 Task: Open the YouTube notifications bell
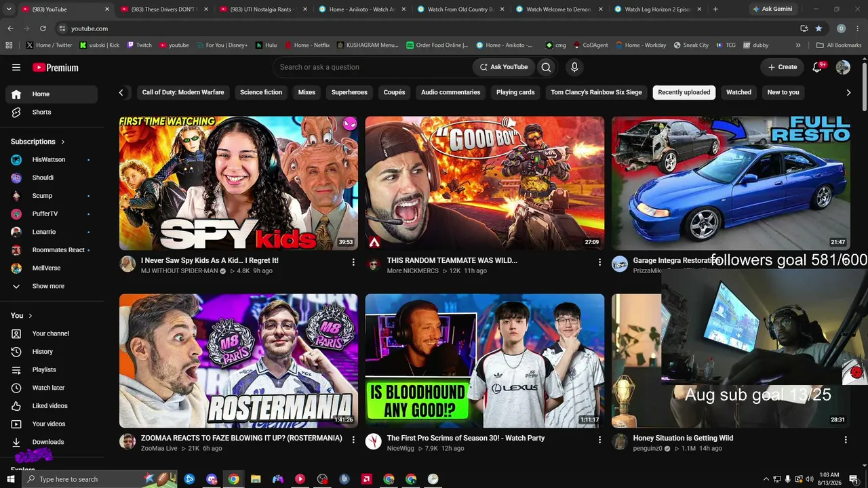pos(817,67)
